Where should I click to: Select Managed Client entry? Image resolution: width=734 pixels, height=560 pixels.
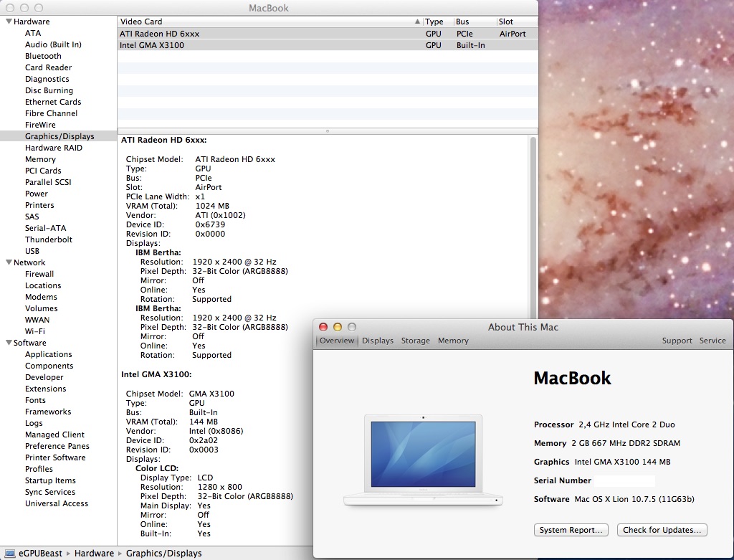tap(54, 435)
